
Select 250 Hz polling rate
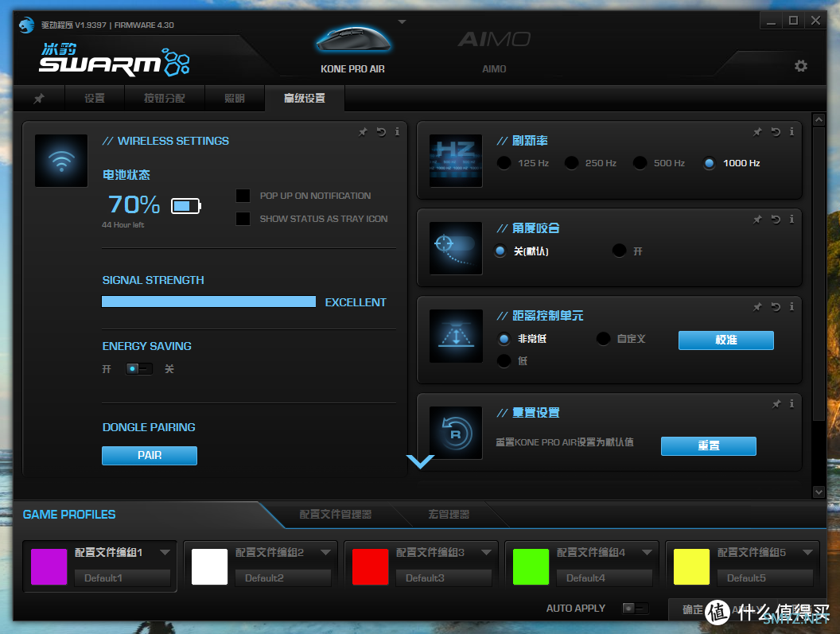[x=572, y=163]
